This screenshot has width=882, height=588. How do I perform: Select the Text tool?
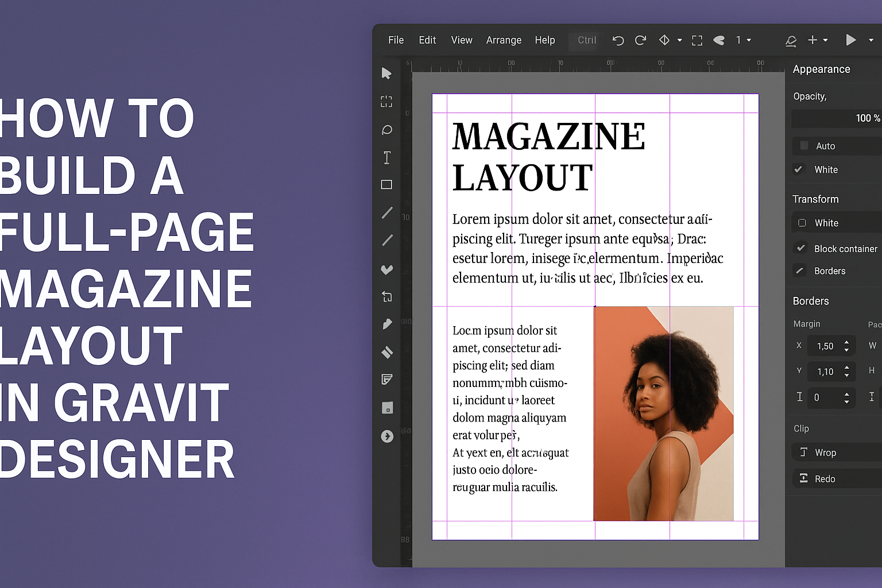pos(386,157)
